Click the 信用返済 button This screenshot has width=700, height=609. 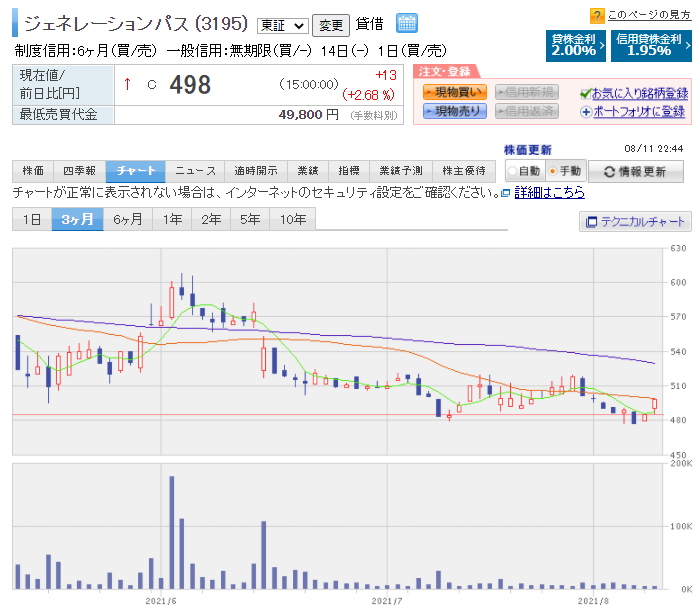pos(527,111)
